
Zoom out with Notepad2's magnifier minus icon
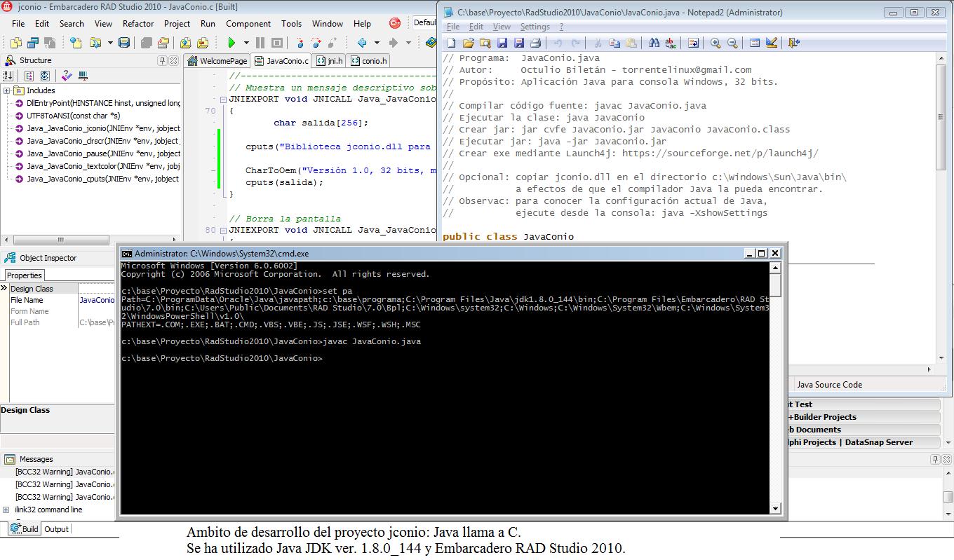tap(732, 43)
